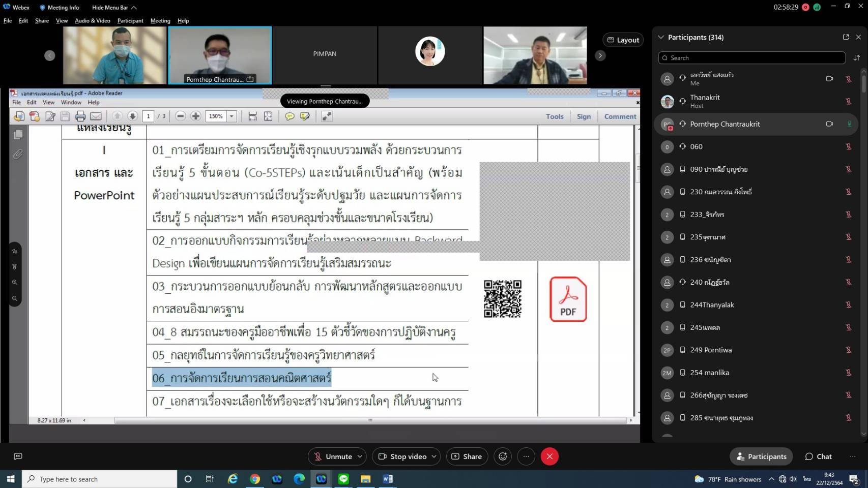The image size is (868, 488).
Task: Open the Sign pane in Adobe Reader
Action: click(584, 116)
